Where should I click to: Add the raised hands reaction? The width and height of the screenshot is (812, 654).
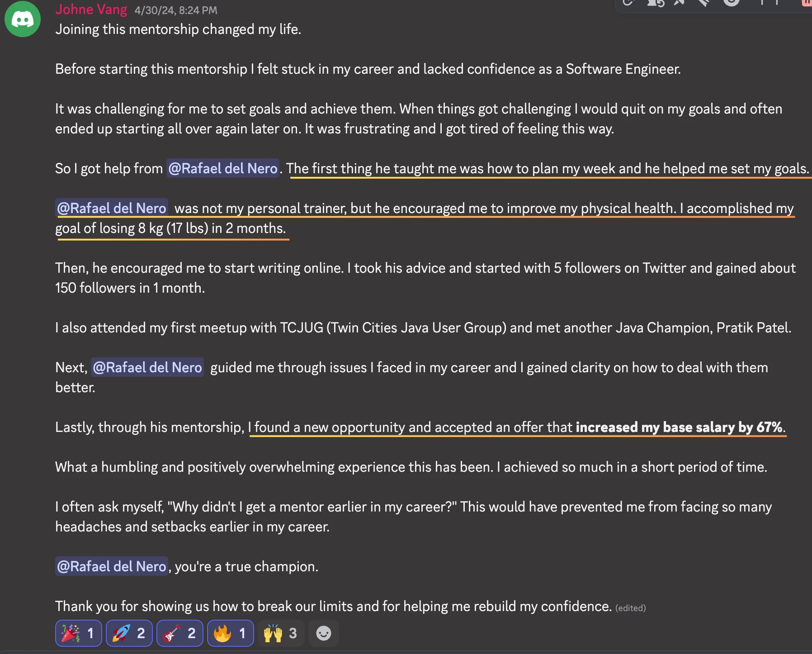coord(280,633)
